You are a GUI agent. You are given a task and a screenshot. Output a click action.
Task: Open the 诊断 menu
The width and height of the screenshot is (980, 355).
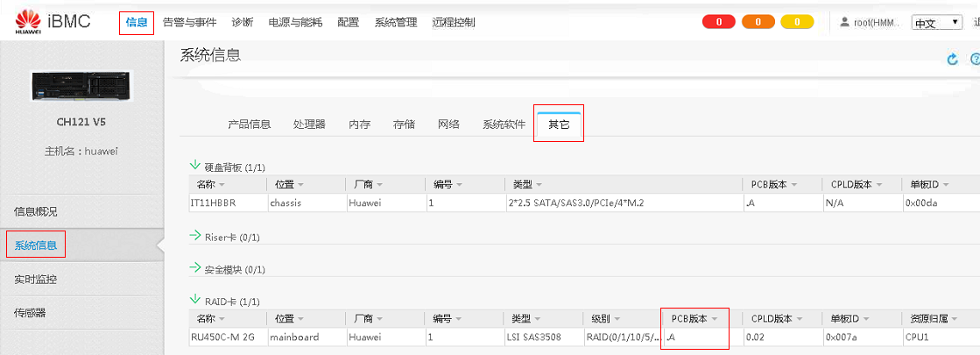[x=243, y=23]
